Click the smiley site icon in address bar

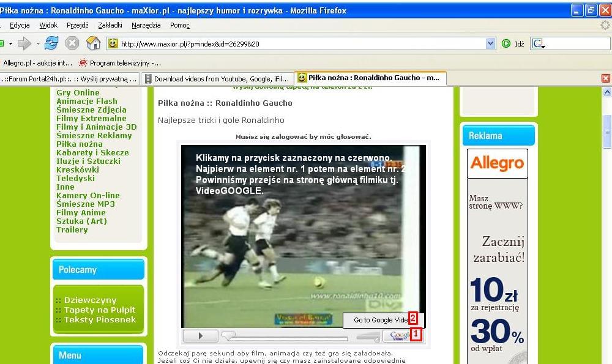pyautogui.click(x=113, y=43)
